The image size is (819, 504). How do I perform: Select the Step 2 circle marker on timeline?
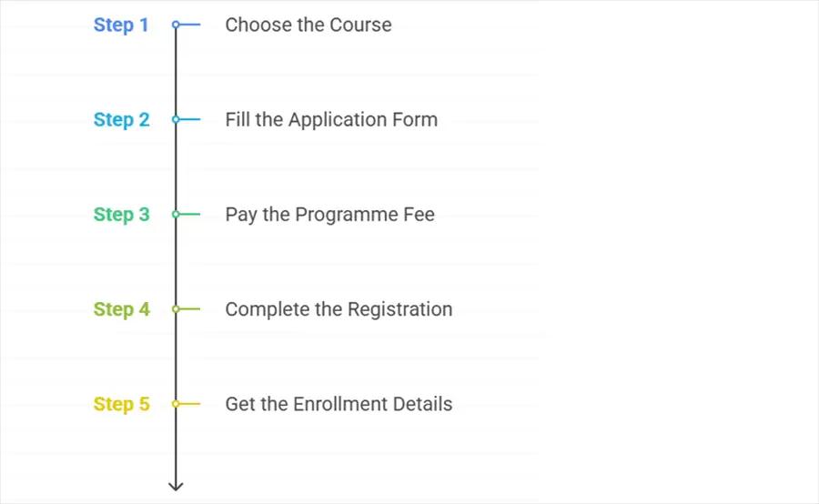click(176, 119)
